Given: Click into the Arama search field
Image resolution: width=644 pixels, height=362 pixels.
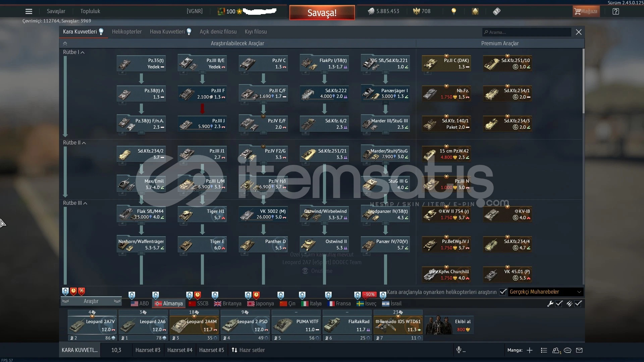Looking at the screenshot, I should coord(527,32).
